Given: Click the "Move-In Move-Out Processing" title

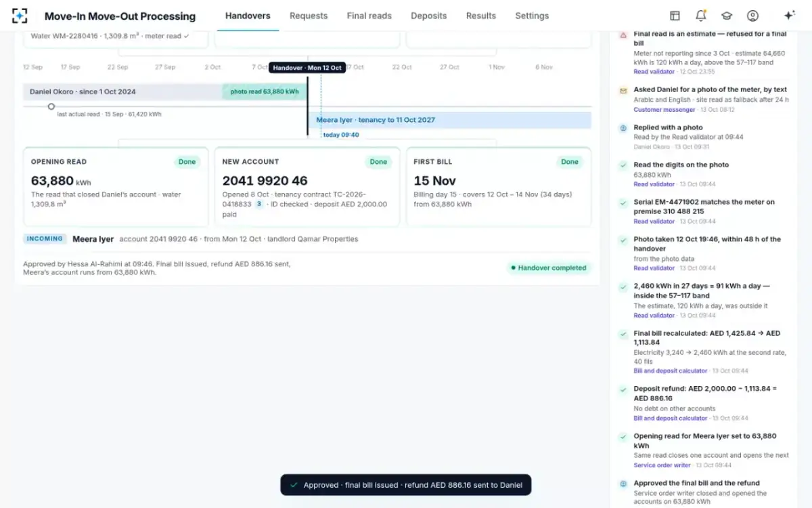Looking at the screenshot, I should pyautogui.click(x=120, y=16).
